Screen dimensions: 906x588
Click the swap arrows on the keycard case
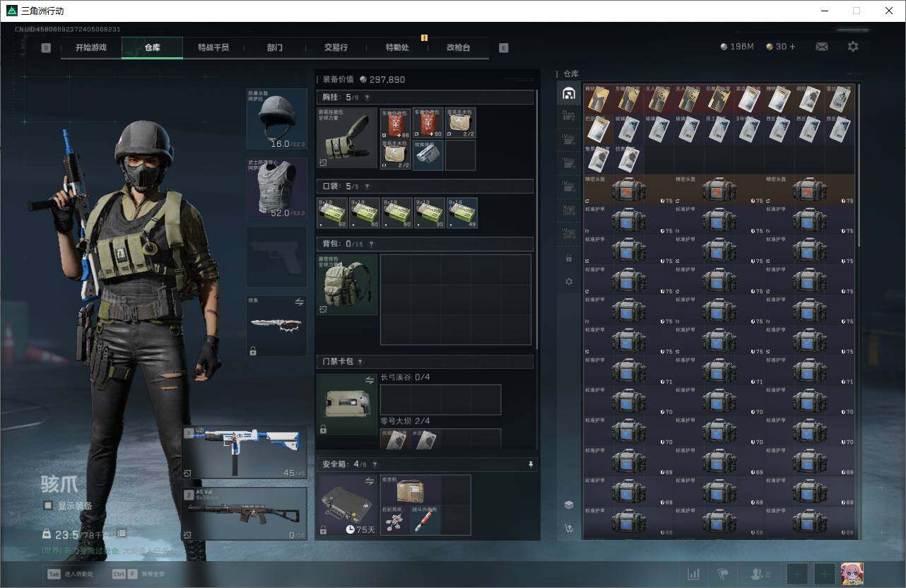(369, 380)
